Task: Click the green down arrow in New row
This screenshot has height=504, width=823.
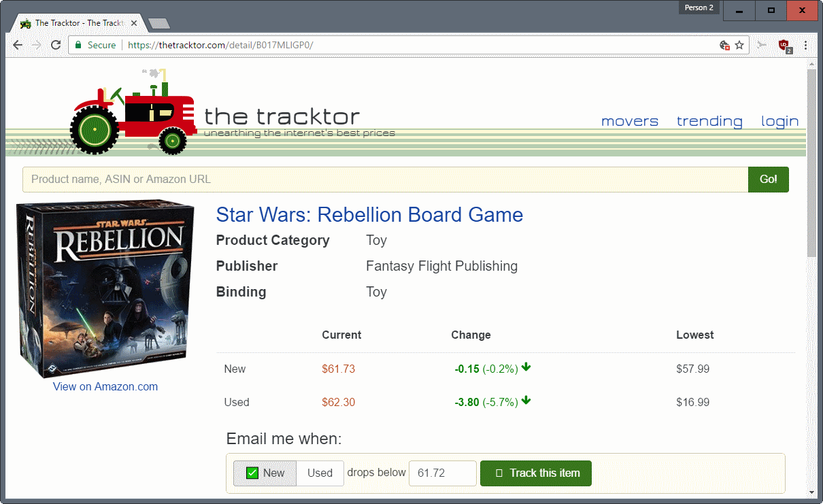Action: tap(526, 367)
